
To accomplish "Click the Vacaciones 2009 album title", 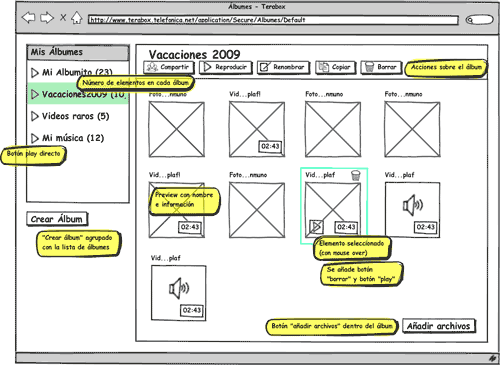I will point(194,54).
